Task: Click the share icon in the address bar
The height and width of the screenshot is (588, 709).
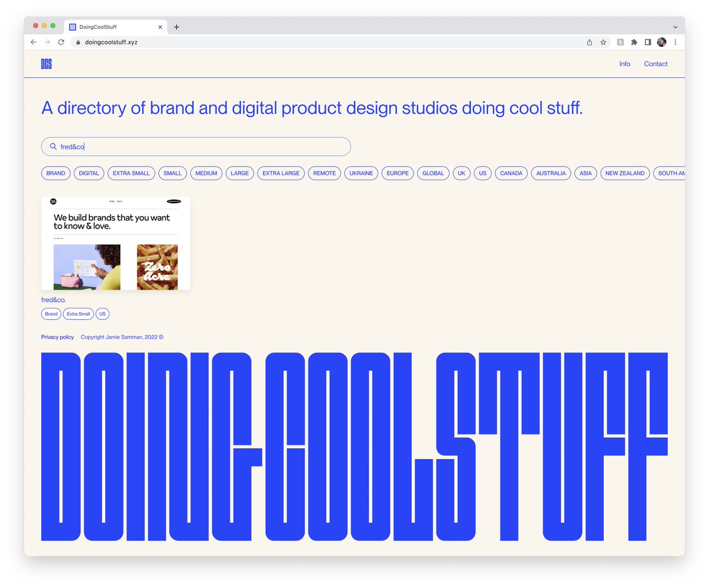Action: [589, 42]
